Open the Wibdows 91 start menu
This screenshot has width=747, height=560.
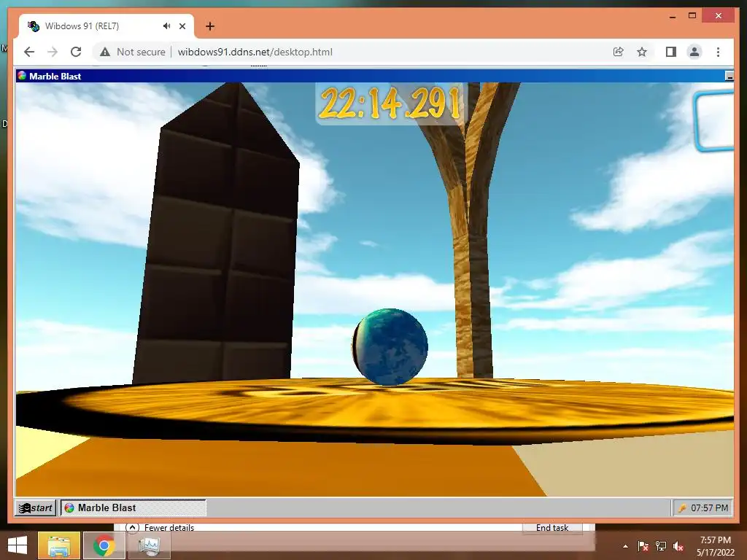(36, 507)
